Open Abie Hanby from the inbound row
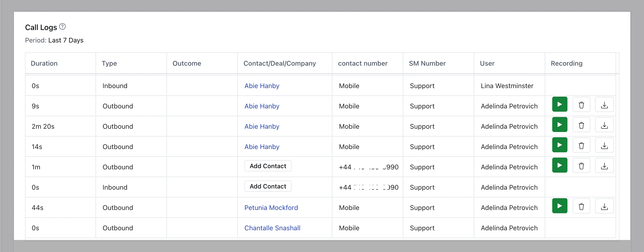 (262, 86)
